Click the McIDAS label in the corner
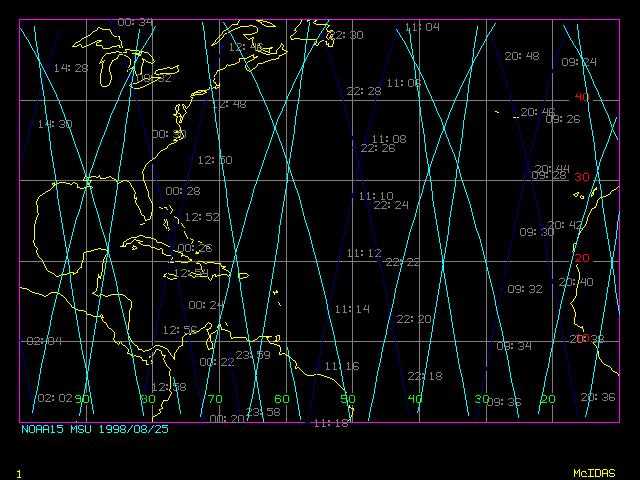640x480 pixels. pyautogui.click(x=594, y=473)
